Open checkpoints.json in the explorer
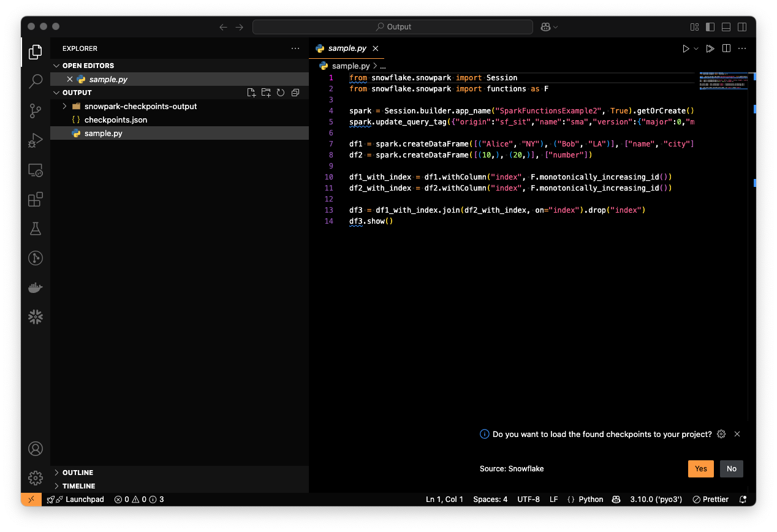This screenshot has height=532, width=777. click(x=115, y=120)
